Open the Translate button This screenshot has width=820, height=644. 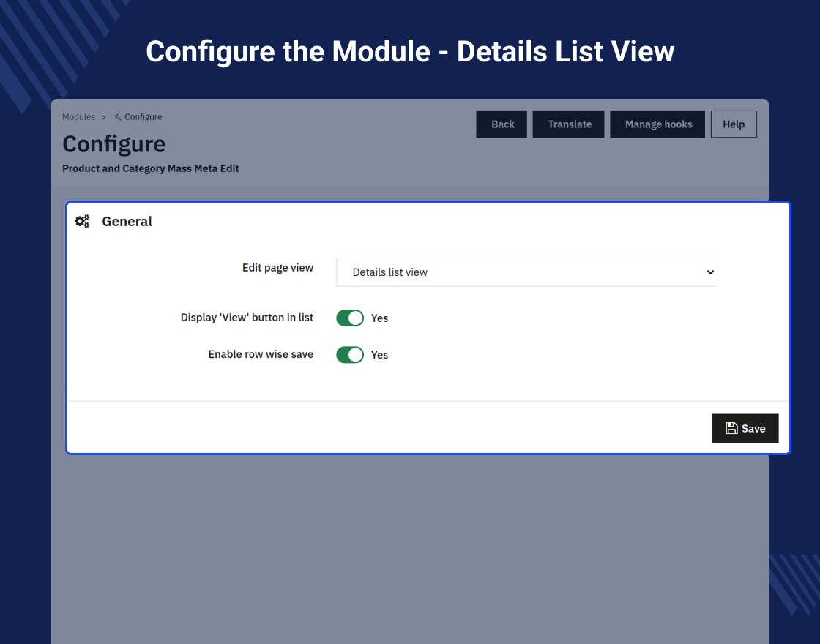(568, 124)
